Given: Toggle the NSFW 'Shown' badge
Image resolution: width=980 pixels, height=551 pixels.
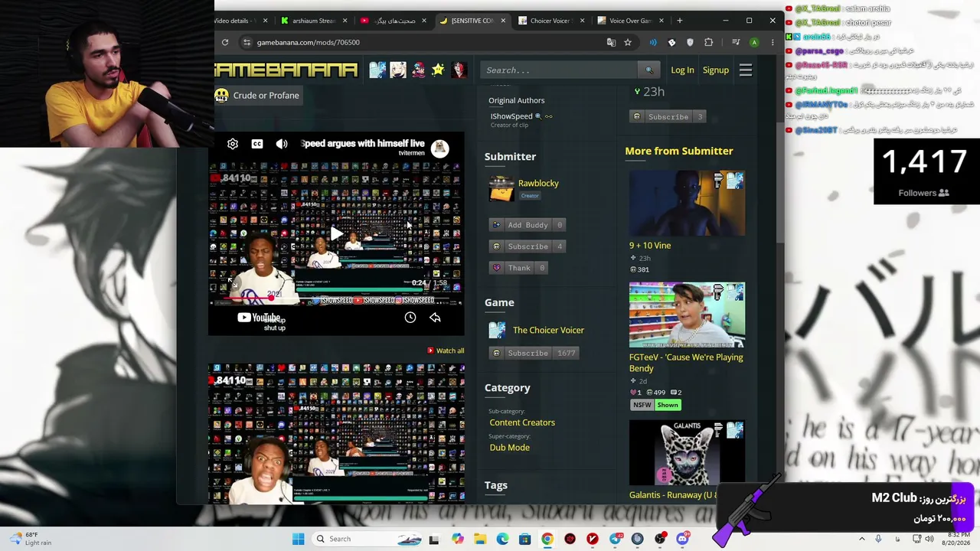Looking at the screenshot, I should (668, 405).
